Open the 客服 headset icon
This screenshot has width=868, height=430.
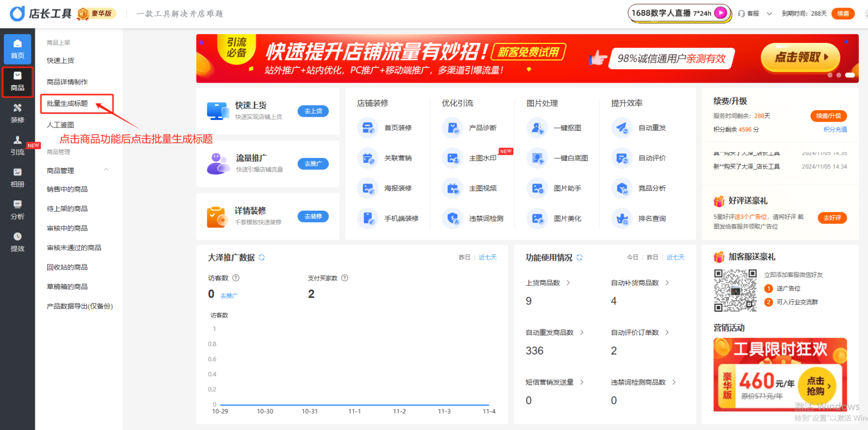coord(742,14)
